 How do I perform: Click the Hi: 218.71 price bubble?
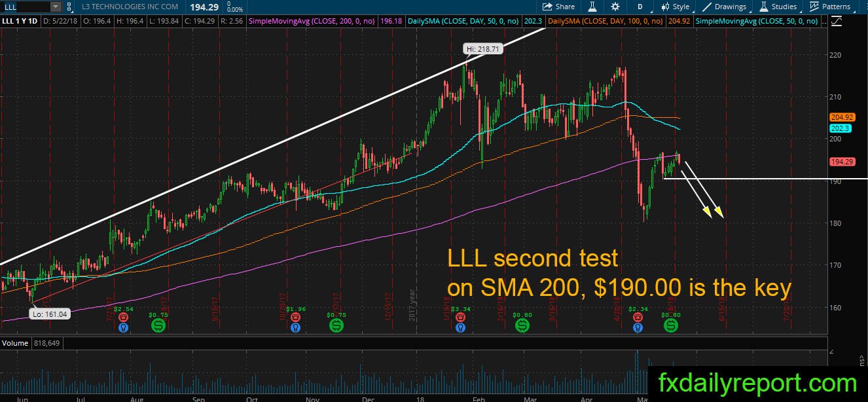482,49
